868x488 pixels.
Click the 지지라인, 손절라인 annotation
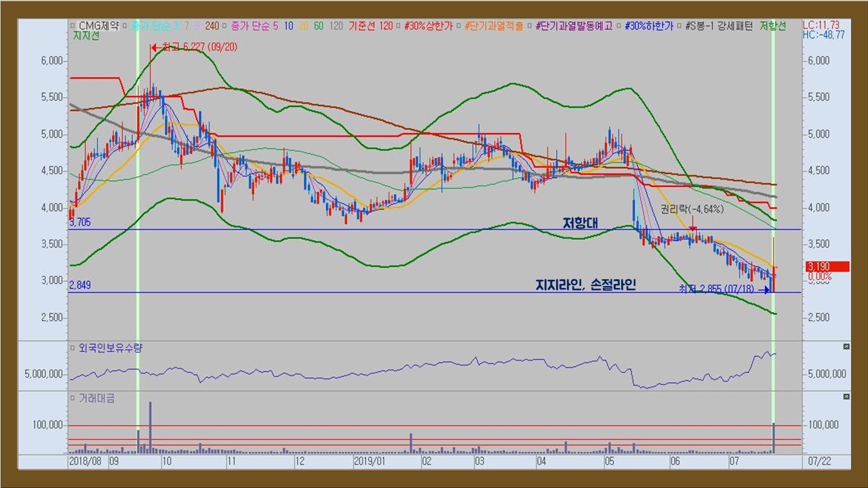[586, 285]
